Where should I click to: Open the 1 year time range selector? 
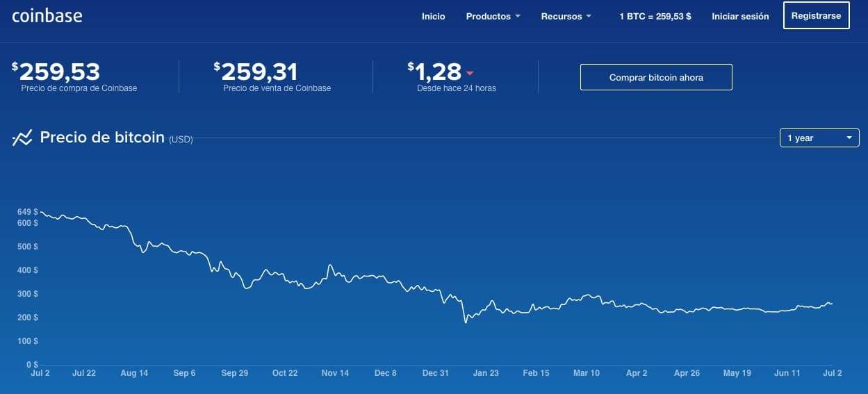pos(819,138)
